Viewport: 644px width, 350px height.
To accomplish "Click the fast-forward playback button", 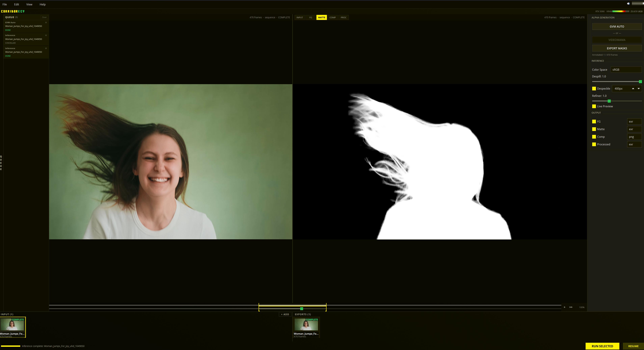I will [571, 307].
